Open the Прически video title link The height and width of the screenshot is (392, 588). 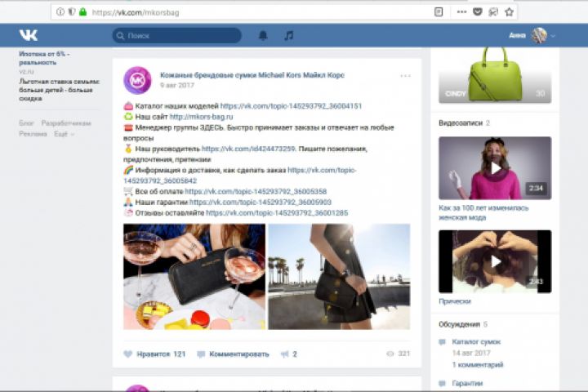pyautogui.click(x=455, y=301)
